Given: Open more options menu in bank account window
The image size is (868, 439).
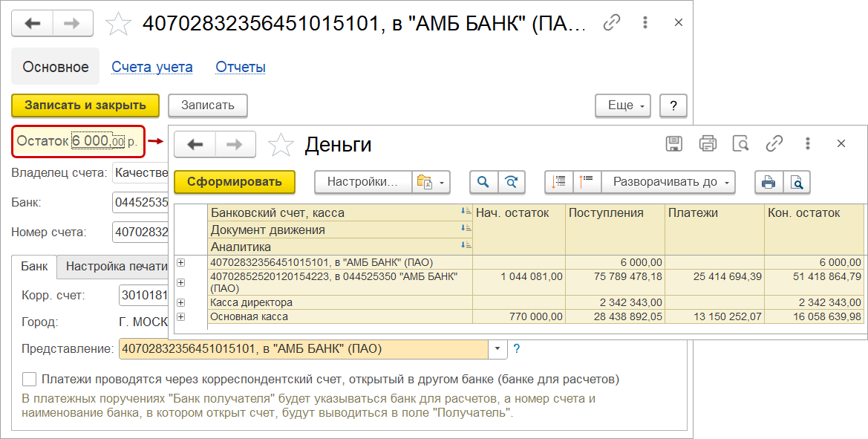Looking at the screenshot, I should coord(645,23).
